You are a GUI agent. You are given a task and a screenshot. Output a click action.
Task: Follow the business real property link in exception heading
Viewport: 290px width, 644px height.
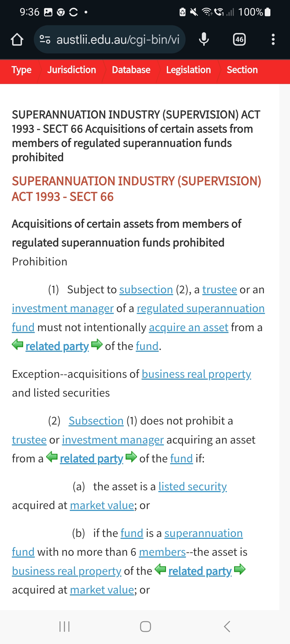[196, 374]
